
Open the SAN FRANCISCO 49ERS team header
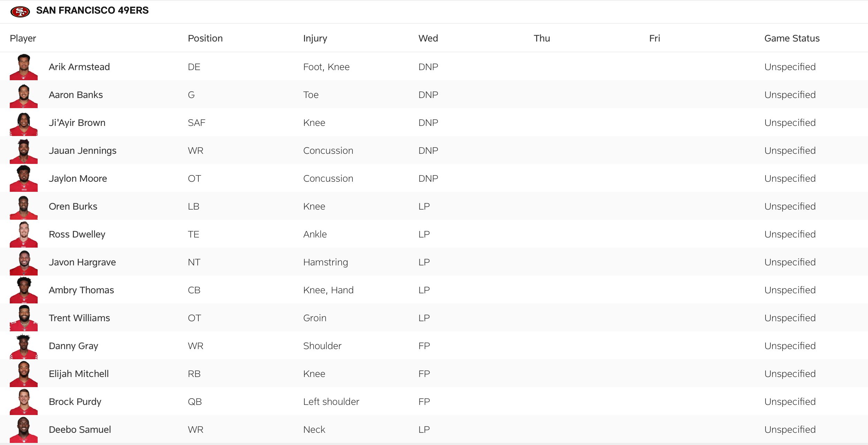[x=92, y=11]
